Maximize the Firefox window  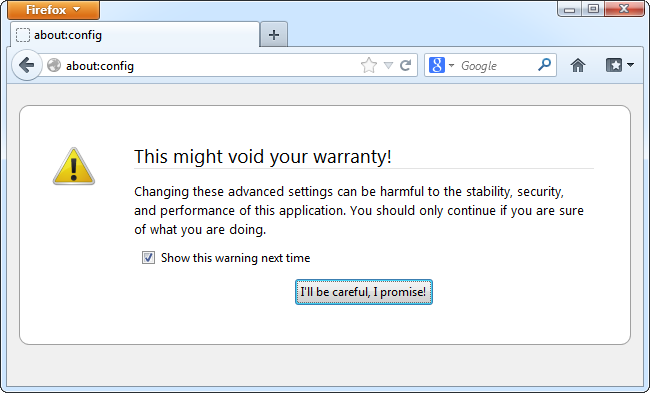pos(593,9)
